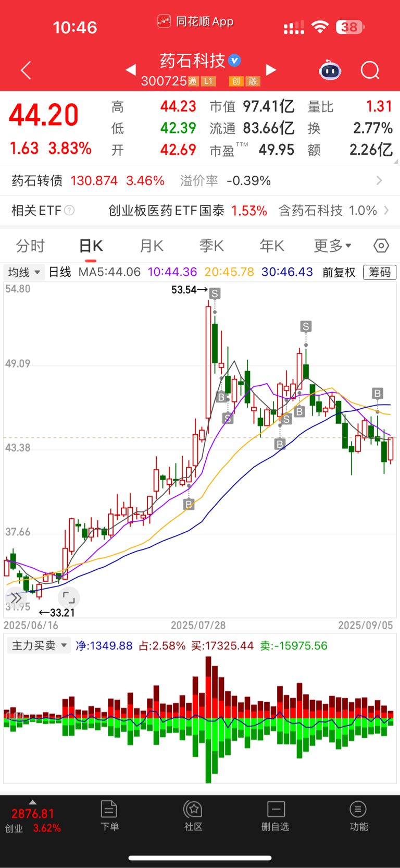Switch to 月K tab
The width and height of the screenshot is (400, 868).
[x=152, y=246]
